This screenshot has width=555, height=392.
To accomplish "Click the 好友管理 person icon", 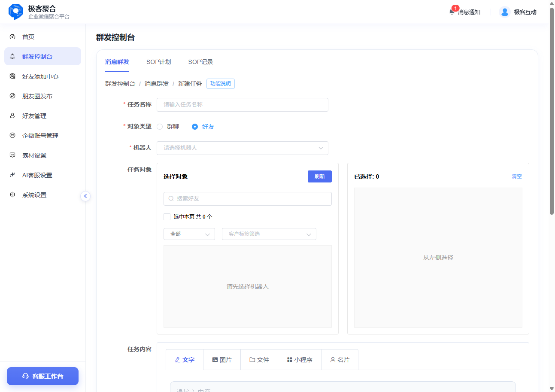I will tap(12, 116).
